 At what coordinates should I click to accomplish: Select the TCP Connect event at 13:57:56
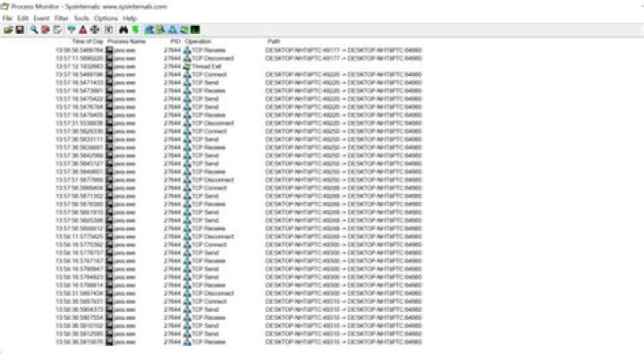pos(239,188)
